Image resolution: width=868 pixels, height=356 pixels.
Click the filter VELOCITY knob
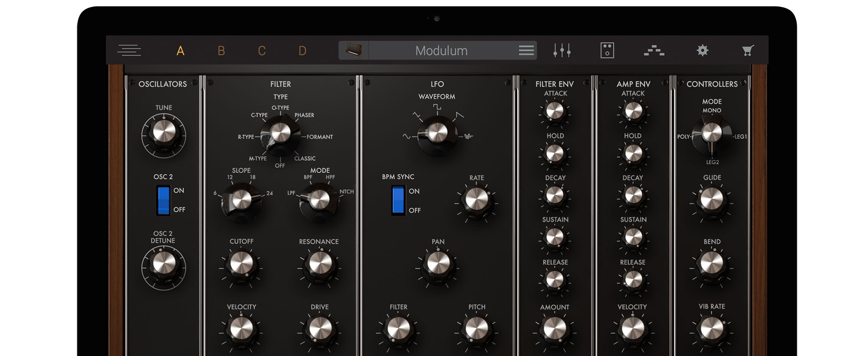pyautogui.click(x=241, y=330)
